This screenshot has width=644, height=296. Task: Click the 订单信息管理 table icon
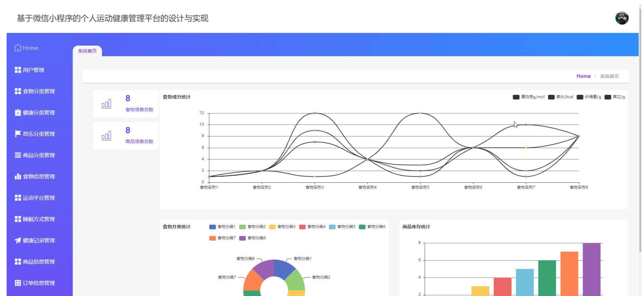tap(18, 283)
